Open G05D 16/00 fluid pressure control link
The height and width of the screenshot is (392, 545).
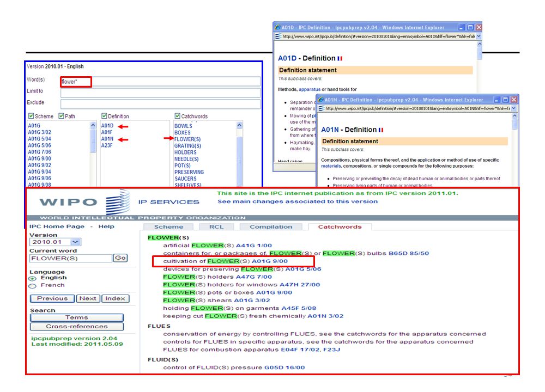284,367
